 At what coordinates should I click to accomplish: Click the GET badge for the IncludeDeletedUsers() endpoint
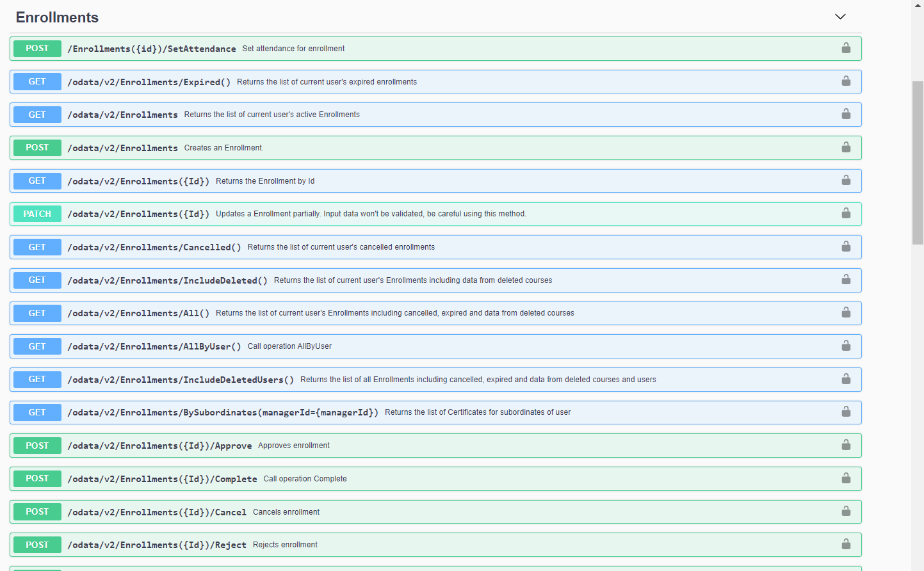(x=37, y=380)
